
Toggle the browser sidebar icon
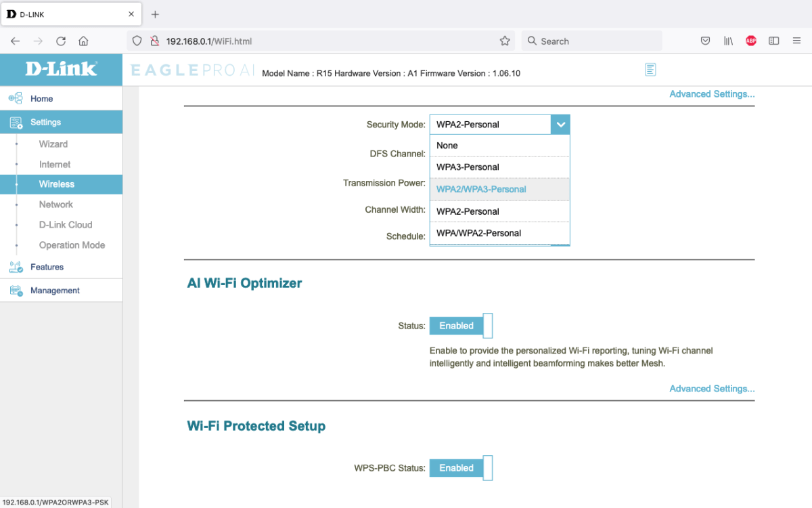point(774,41)
